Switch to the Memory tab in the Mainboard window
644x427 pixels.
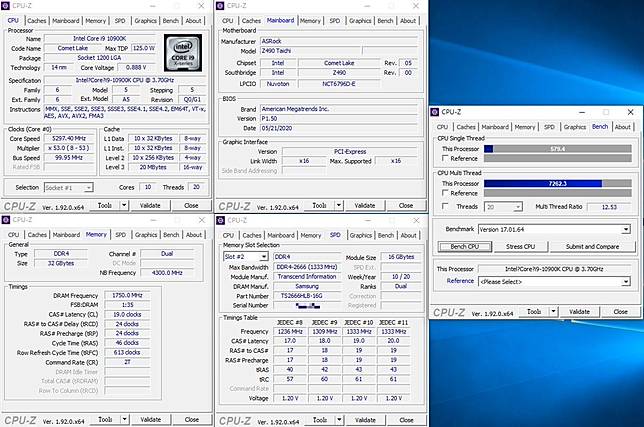pos(310,21)
